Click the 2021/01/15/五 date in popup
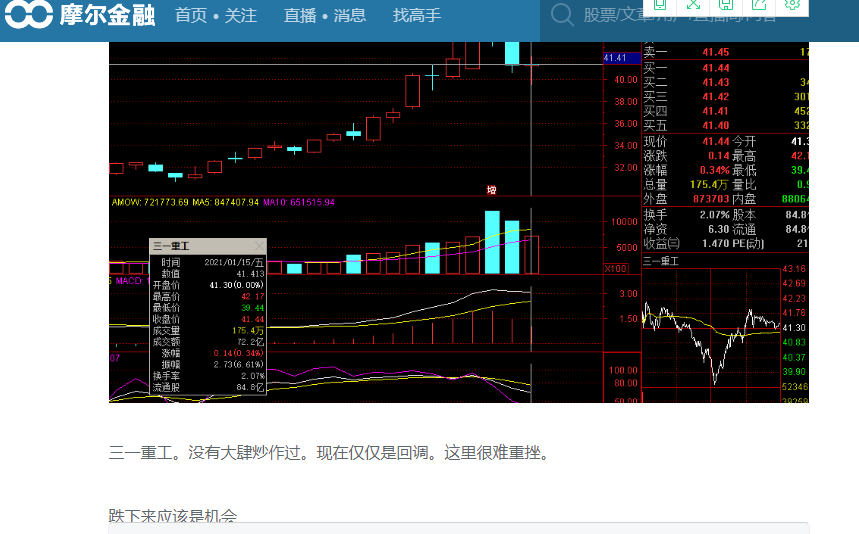 click(234, 262)
